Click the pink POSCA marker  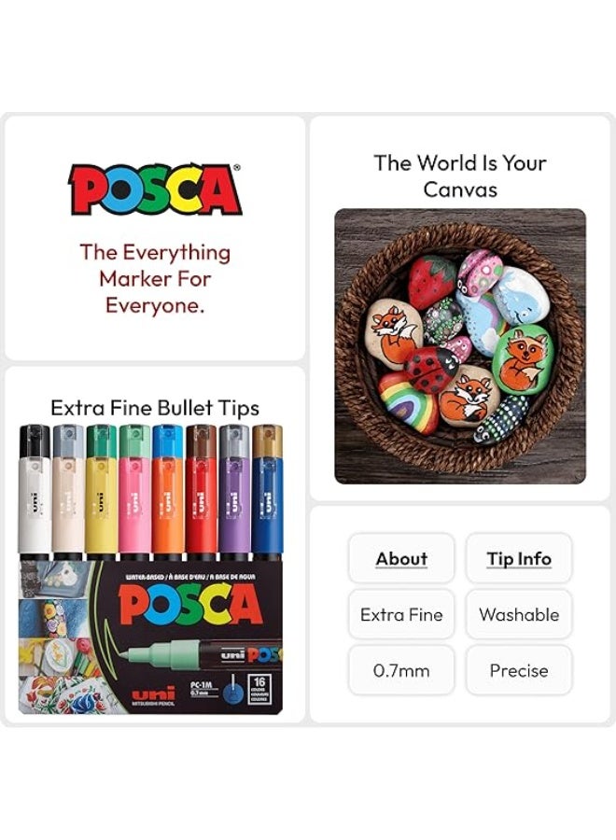pyautogui.click(x=134, y=492)
